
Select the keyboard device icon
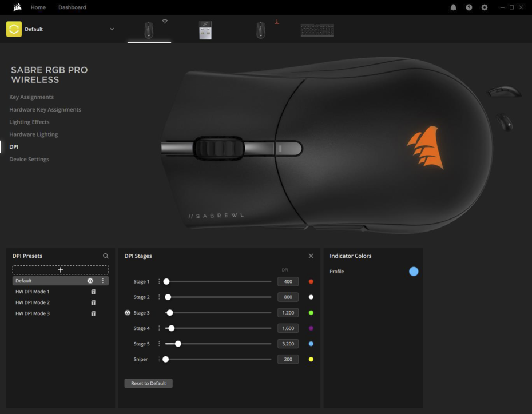click(x=317, y=30)
